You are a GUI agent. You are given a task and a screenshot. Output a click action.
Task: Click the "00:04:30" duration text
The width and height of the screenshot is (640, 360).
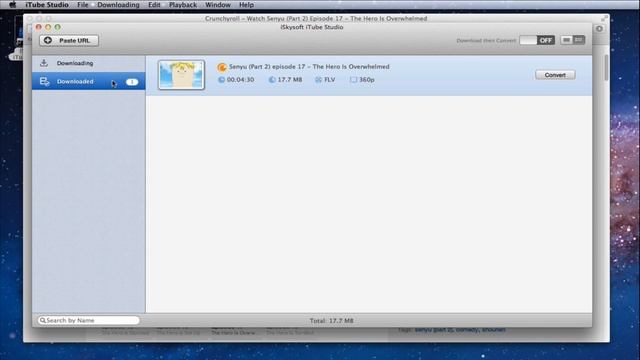click(x=240, y=80)
